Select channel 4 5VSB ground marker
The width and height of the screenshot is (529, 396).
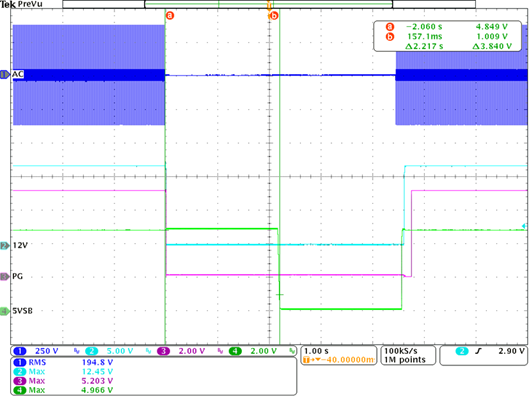[x=5, y=311]
